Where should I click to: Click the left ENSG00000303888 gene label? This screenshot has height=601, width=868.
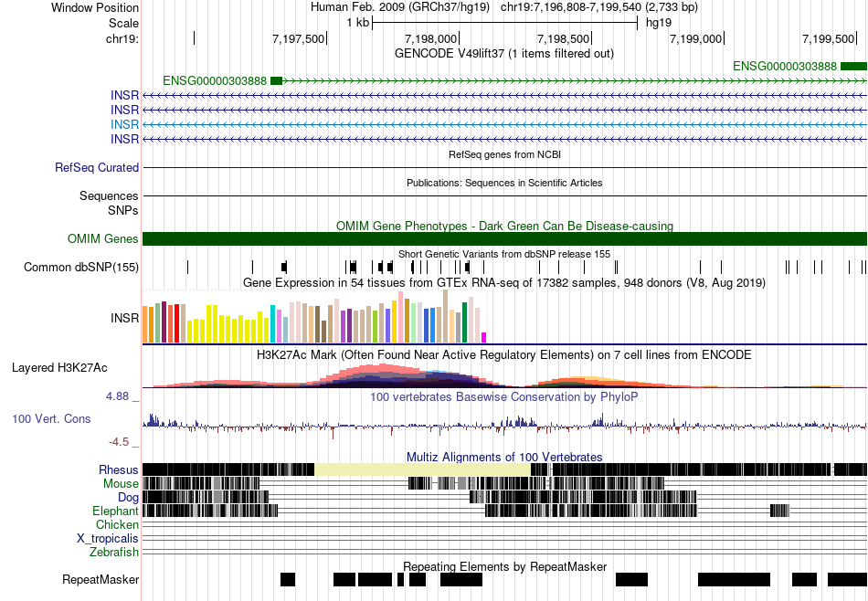pos(215,81)
